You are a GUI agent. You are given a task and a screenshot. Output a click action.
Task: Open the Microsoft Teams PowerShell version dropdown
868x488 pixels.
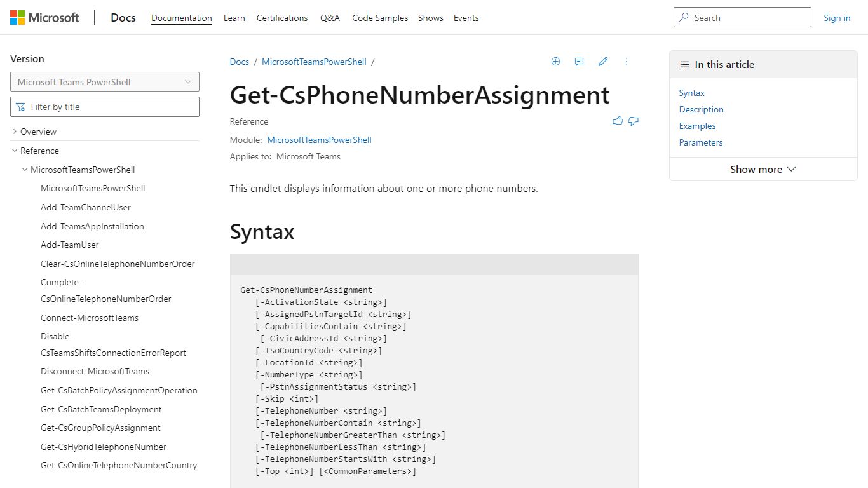(105, 82)
